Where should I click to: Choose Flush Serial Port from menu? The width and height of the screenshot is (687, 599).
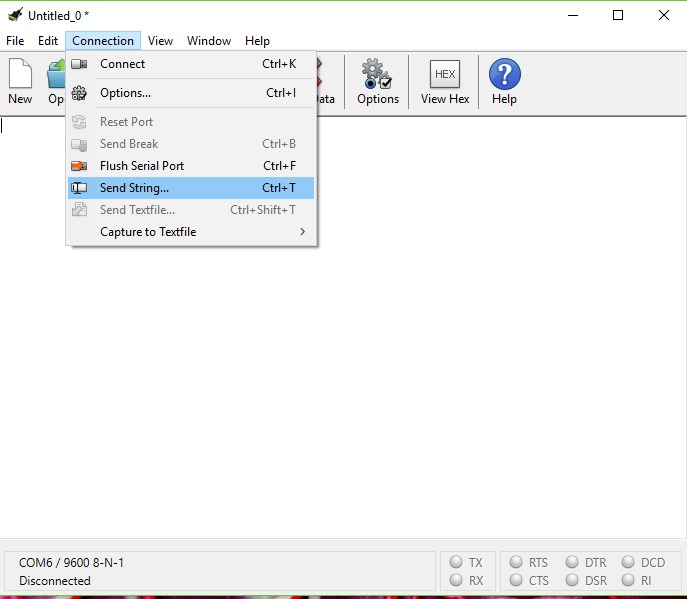[142, 166]
